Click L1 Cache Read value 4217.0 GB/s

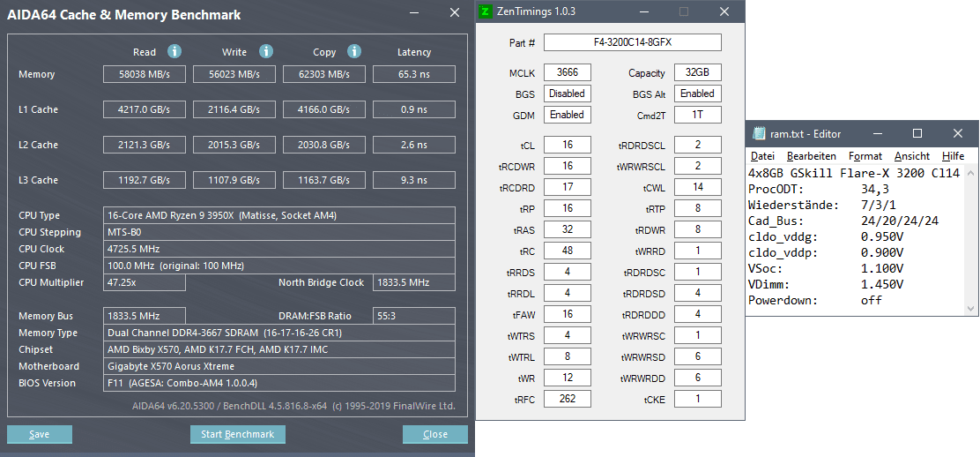point(145,109)
